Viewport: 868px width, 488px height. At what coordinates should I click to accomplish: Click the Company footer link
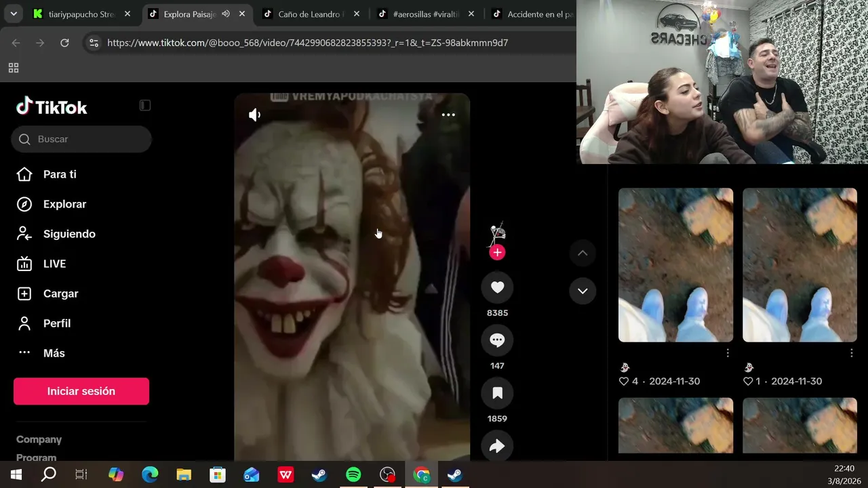coord(39,439)
